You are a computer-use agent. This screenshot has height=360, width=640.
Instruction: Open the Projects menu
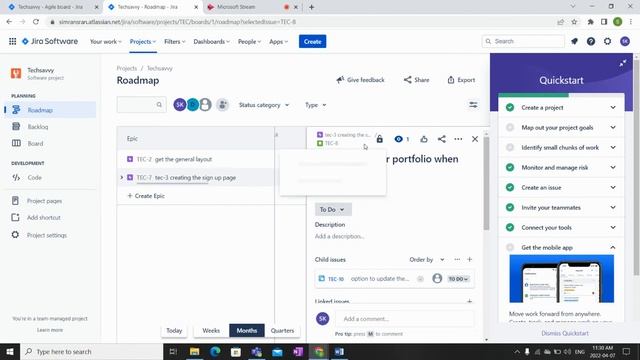pos(143,42)
